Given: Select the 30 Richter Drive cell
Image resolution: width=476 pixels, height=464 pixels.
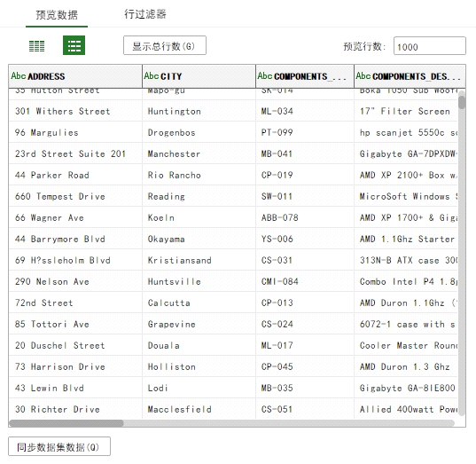Looking at the screenshot, I should (x=75, y=409).
